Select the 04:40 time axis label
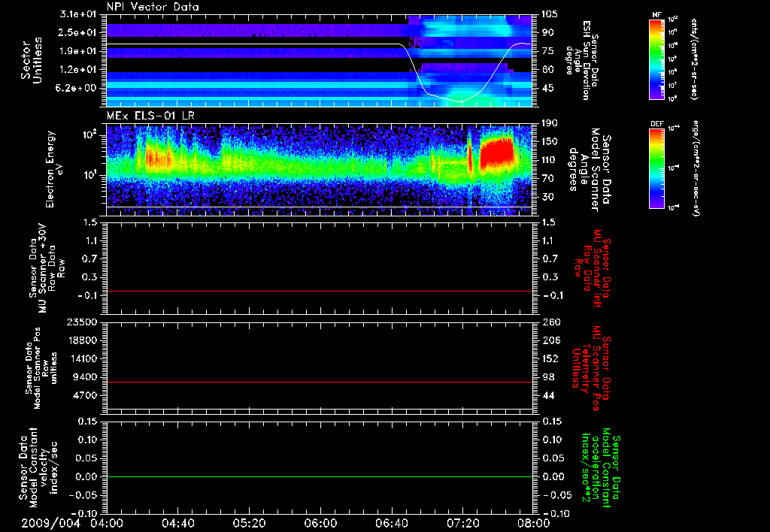Screen dimensions: 770x532 coord(177,522)
